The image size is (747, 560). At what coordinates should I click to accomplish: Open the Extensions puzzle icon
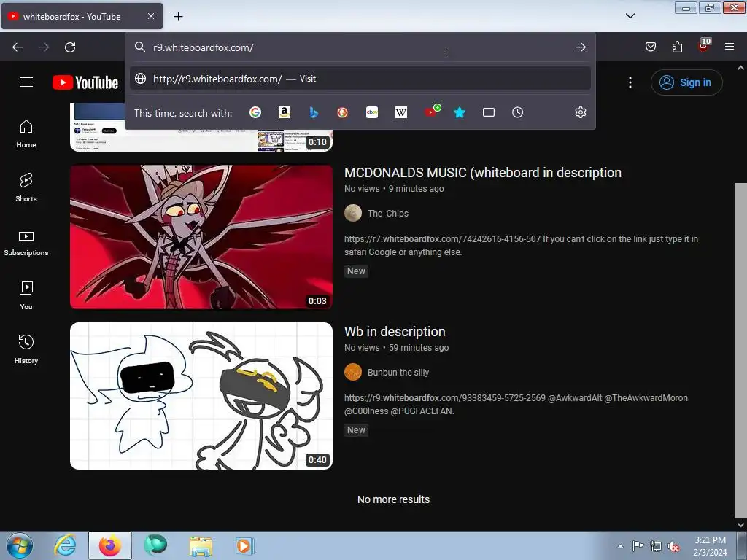tap(677, 47)
